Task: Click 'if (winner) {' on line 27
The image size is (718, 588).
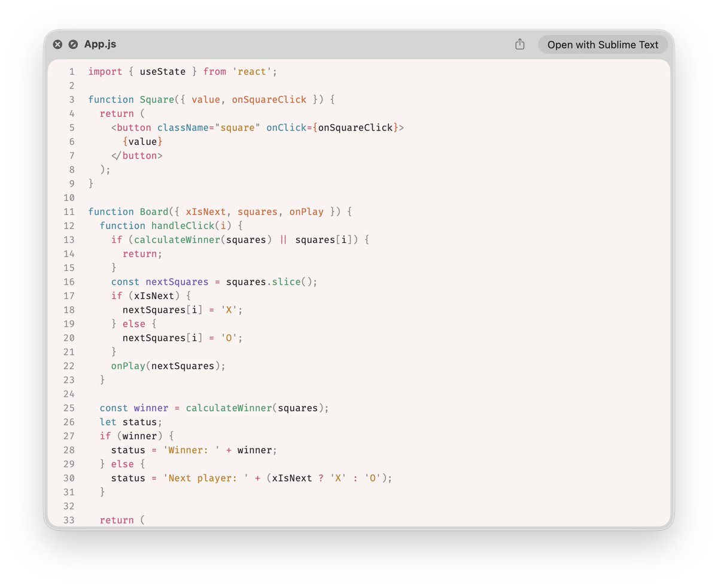Action: tap(137, 436)
